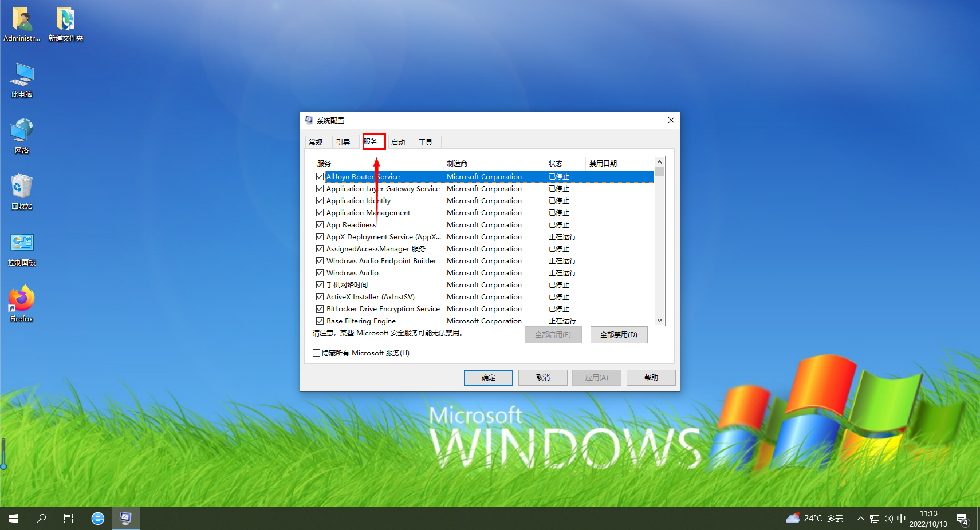Click the services list scrollbar thumb

pyautogui.click(x=659, y=172)
